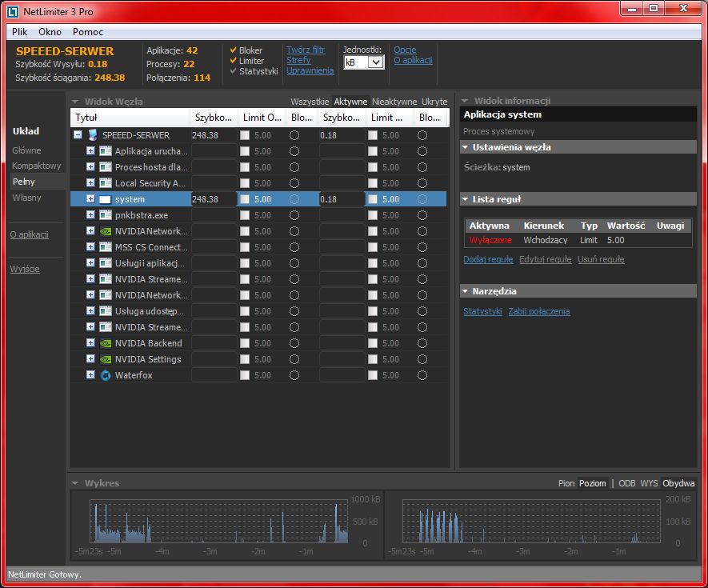Toggle download block radio for NVIDIA Backend
The height and width of the screenshot is (588, 708).
[x=294, y=343]
